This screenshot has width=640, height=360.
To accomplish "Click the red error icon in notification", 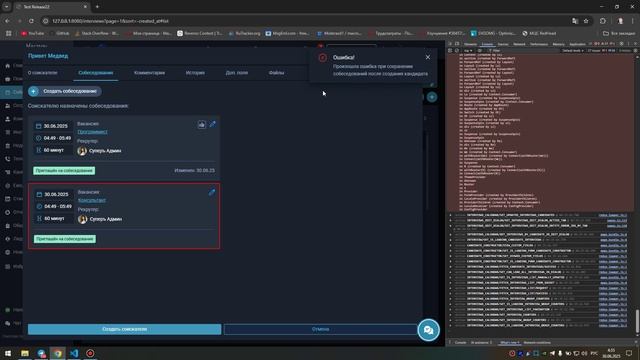I will point(322,58).
